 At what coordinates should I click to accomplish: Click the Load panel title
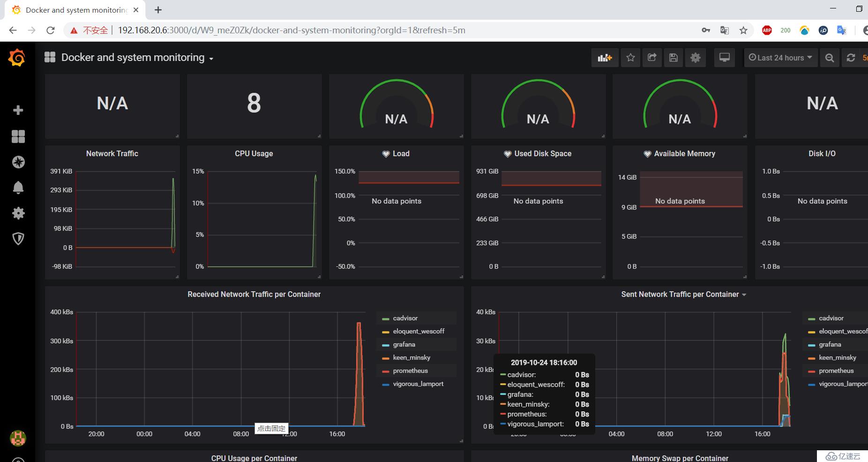click(x=401, y=153)
